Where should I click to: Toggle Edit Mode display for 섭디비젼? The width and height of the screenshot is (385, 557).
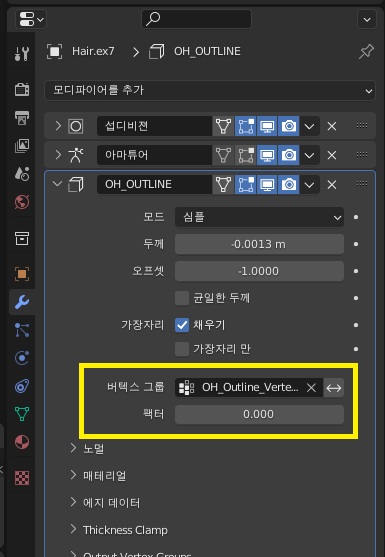245,126
